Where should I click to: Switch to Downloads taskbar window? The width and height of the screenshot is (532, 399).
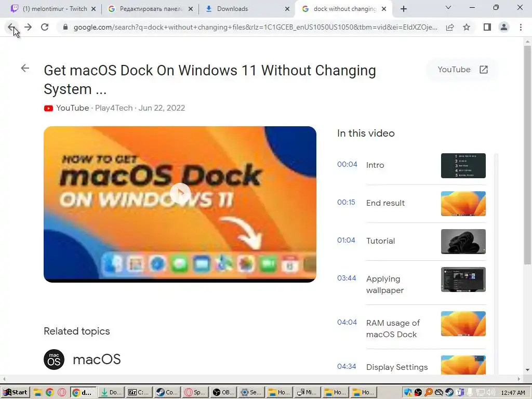pos(111,393)
